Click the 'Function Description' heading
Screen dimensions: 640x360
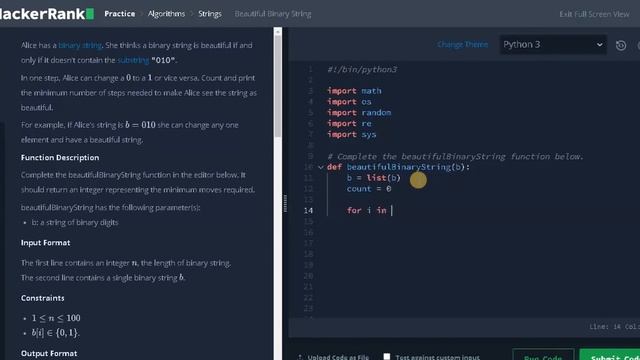(x=60, y=158)
